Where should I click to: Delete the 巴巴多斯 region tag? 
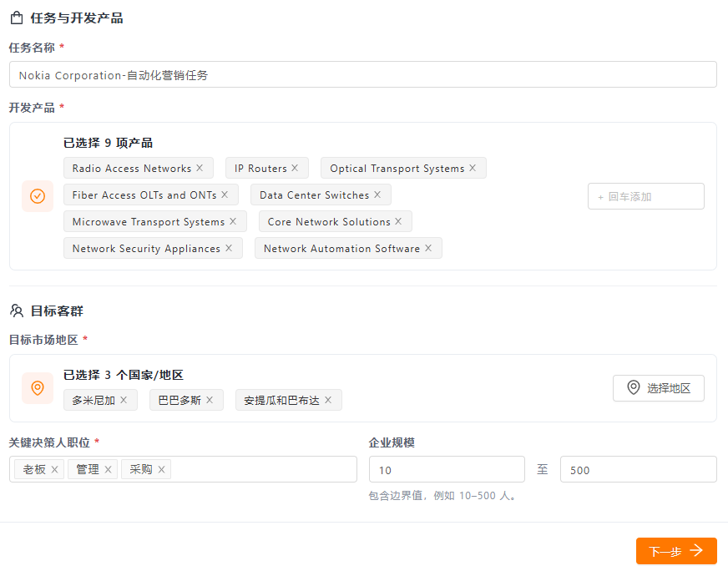(x=210, y=400)
